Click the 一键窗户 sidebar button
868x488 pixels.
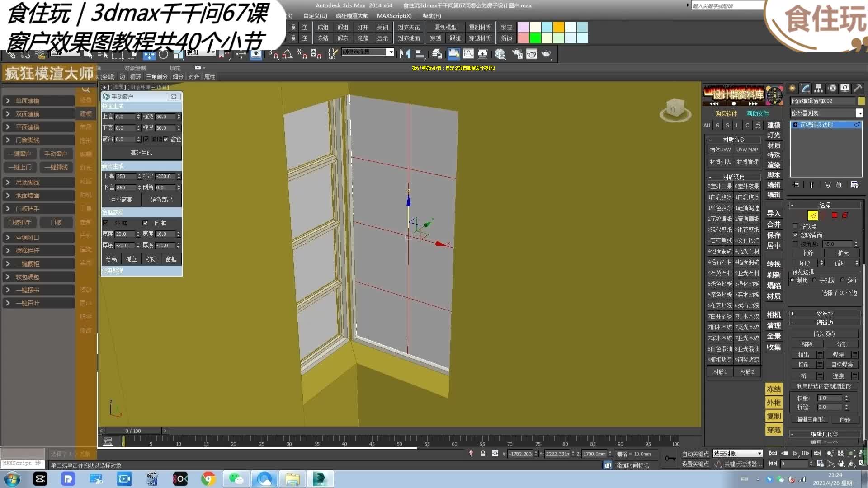pos(20,154)
